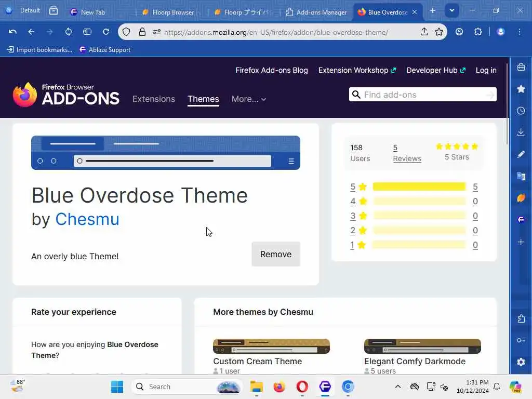Viewport: 532px width, 399px height.
Task: Open sidebar settings gear icon
Action: pyautogui.click(x=521, y=362)
